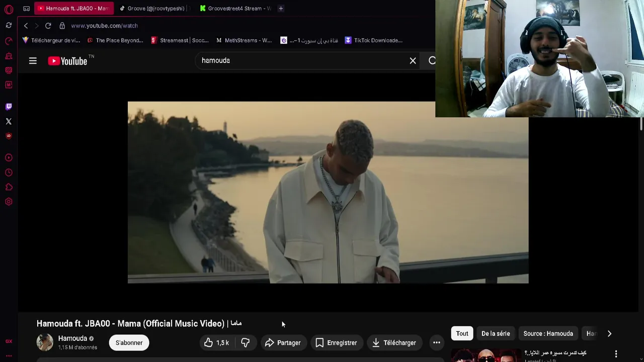
Task: Open Twitch panel in sidebar
Action: point(9,107)
